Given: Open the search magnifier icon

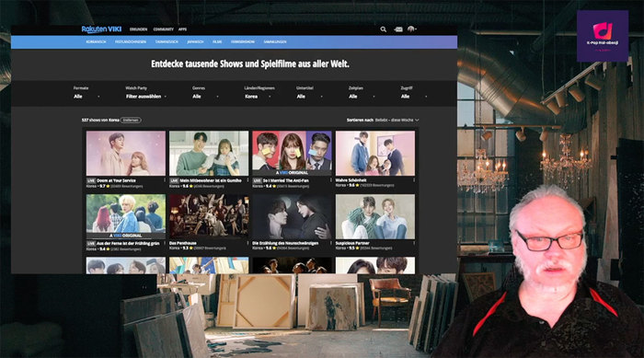Looking at the screenshot, I should [384, 29].
